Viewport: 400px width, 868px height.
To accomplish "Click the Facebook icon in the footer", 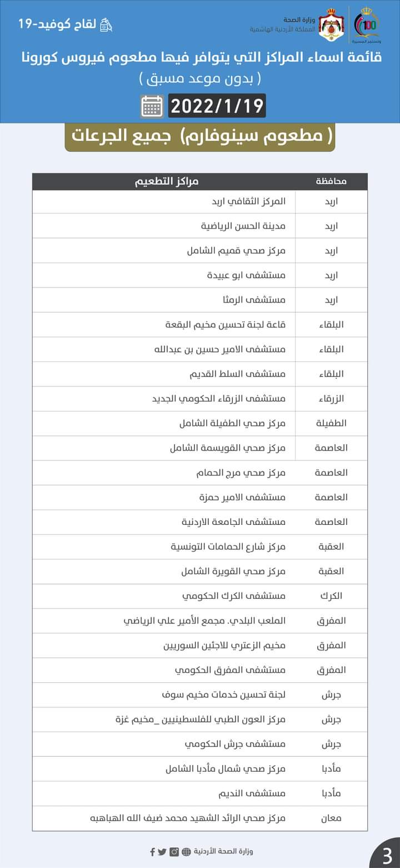I will (x=153, y=851).
